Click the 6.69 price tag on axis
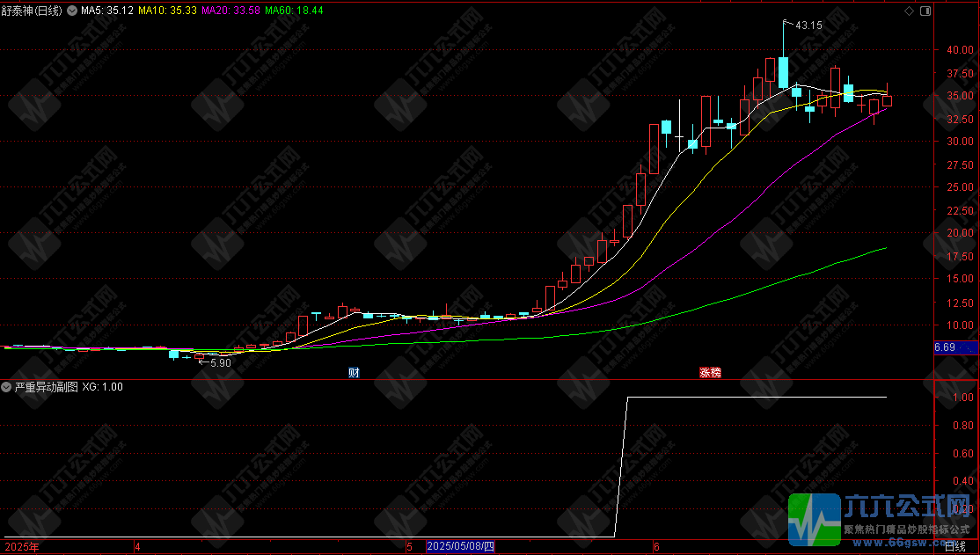This screenshot has width=980, height=555. (x=944, y=347)
